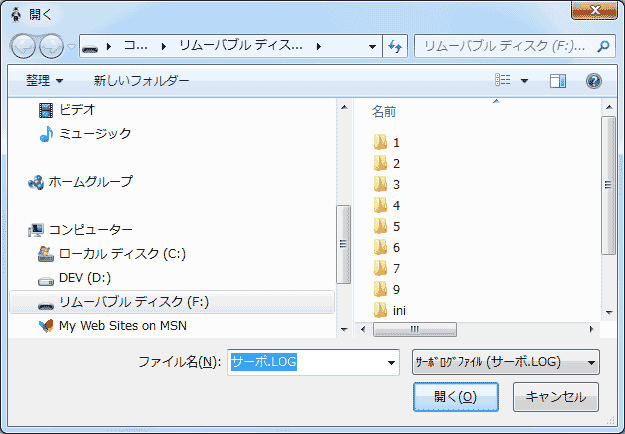Screen dimensions: 625x434
Task: Open the file name history dropdown
Action: 391,363
